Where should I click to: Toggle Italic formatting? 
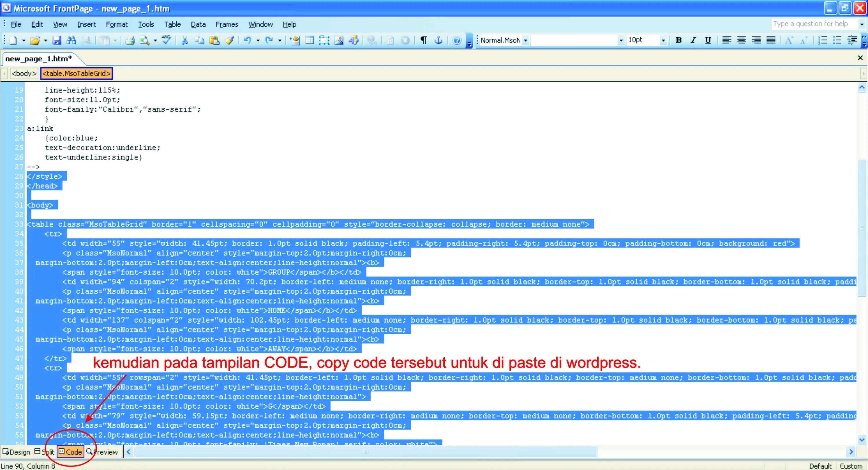(693, 40)
